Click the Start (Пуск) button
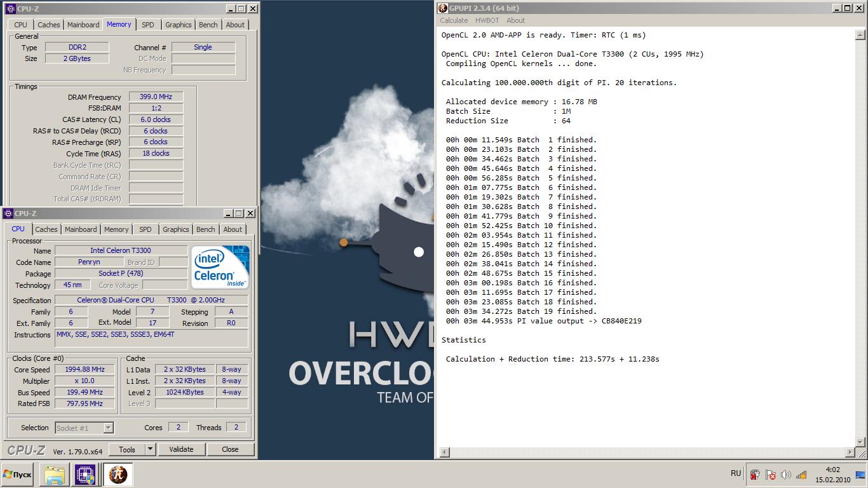The height and width of the screenshot is (488, 868). (x=17, y=475)
